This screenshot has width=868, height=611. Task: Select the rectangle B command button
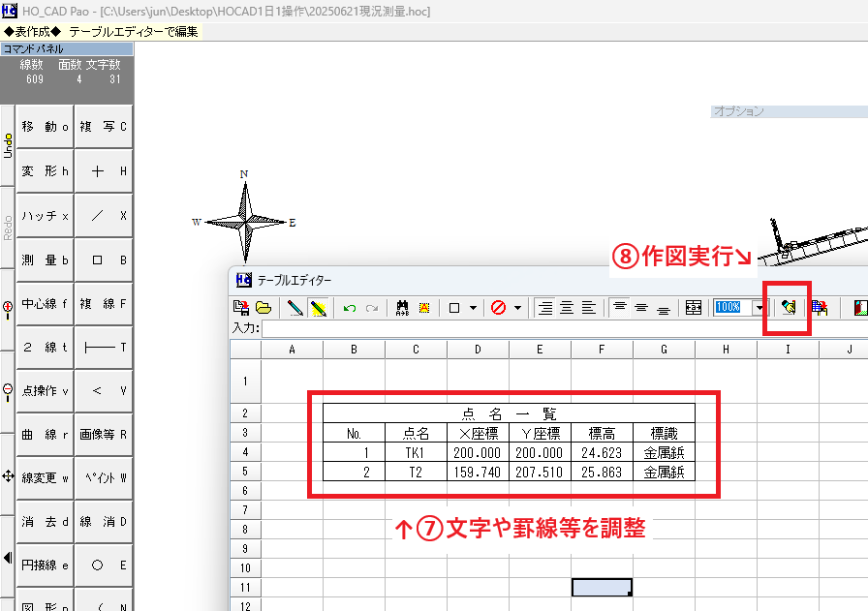coord(103,260)
